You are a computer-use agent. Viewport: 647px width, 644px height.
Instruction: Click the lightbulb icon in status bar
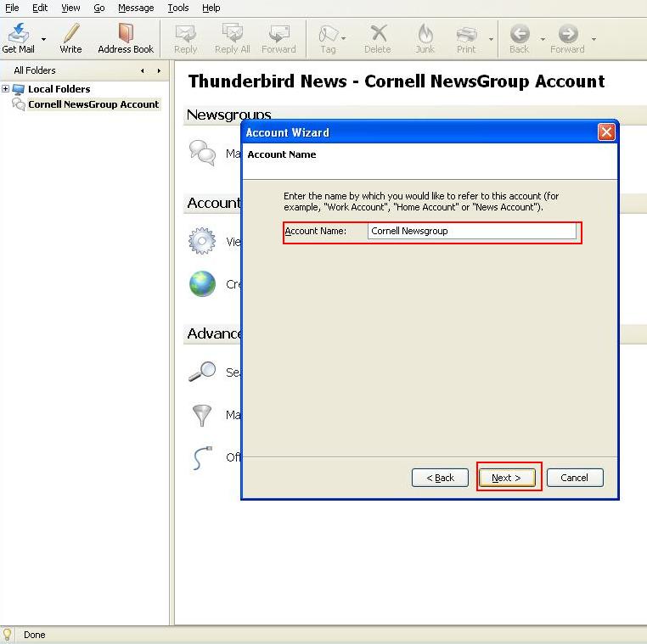pos(8,635)
